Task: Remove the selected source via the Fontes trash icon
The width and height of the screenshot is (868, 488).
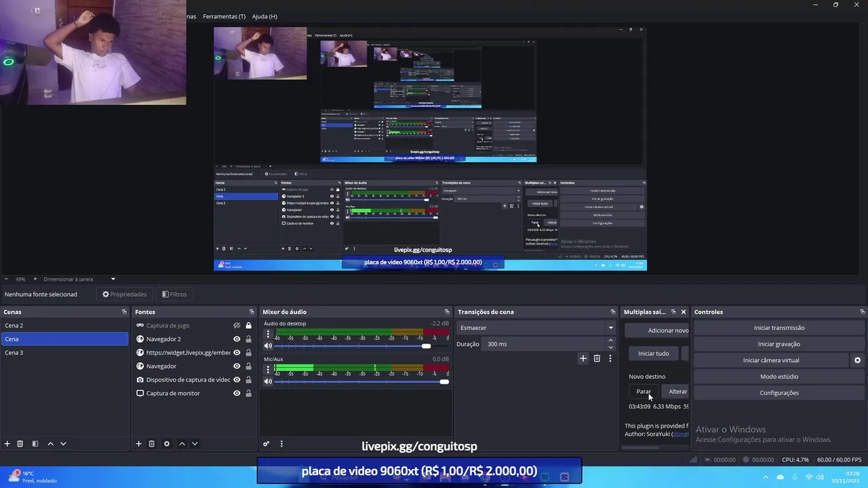Action: point(152,444)
